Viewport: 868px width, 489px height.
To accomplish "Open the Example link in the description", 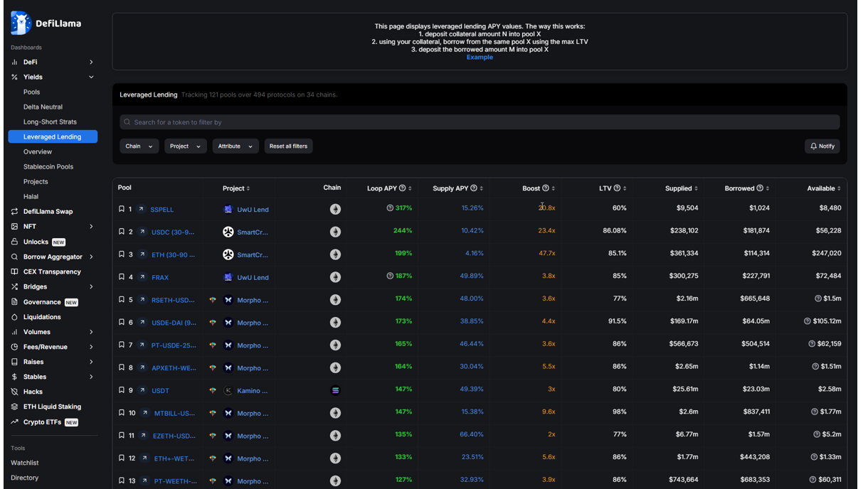I will (480, 57).
